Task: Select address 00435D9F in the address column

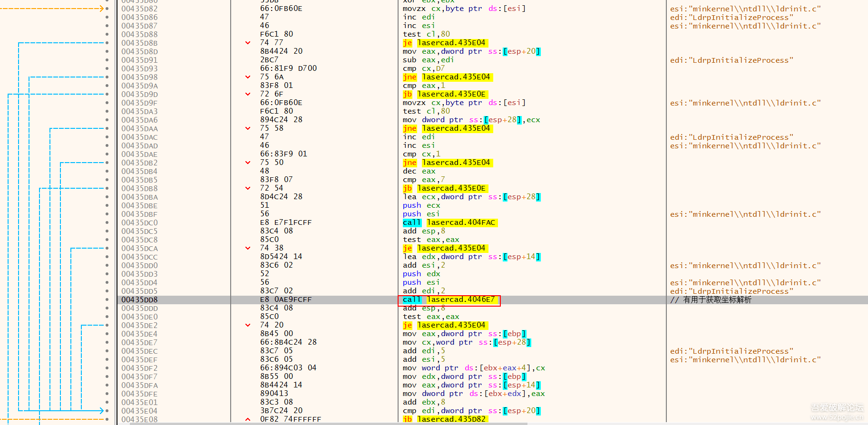Action: coord(139,103)
